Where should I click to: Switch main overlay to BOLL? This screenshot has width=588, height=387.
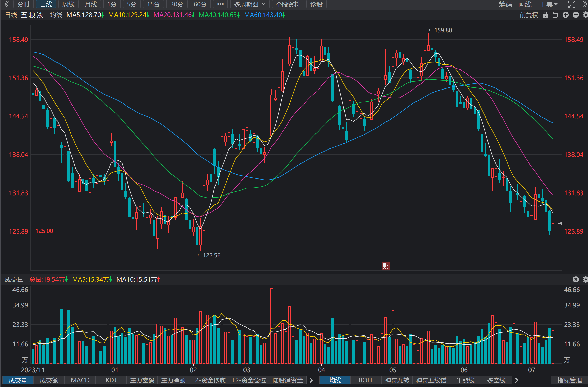[366, 380]
